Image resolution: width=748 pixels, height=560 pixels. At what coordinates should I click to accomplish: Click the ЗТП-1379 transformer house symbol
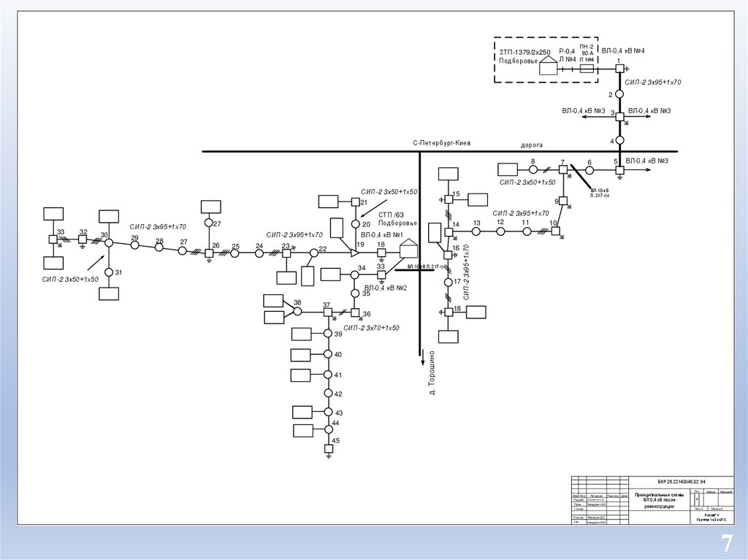[x=549, y=66]
